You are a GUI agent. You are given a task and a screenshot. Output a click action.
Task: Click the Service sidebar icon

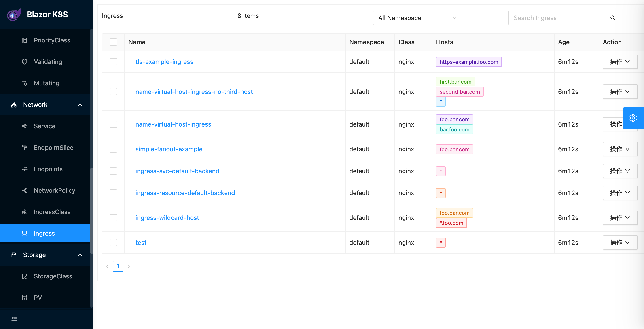pyautogui.click(x=25, y=126)
